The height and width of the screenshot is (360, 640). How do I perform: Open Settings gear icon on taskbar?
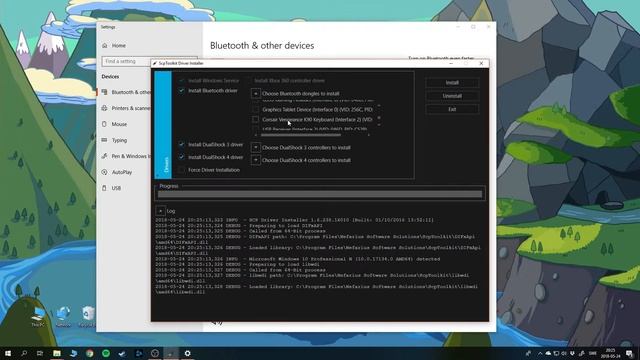187,353
